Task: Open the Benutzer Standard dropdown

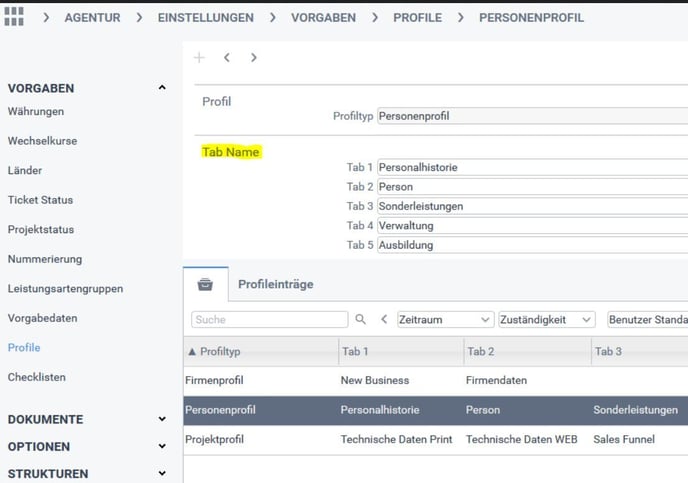Action: (x=645, y=320)
